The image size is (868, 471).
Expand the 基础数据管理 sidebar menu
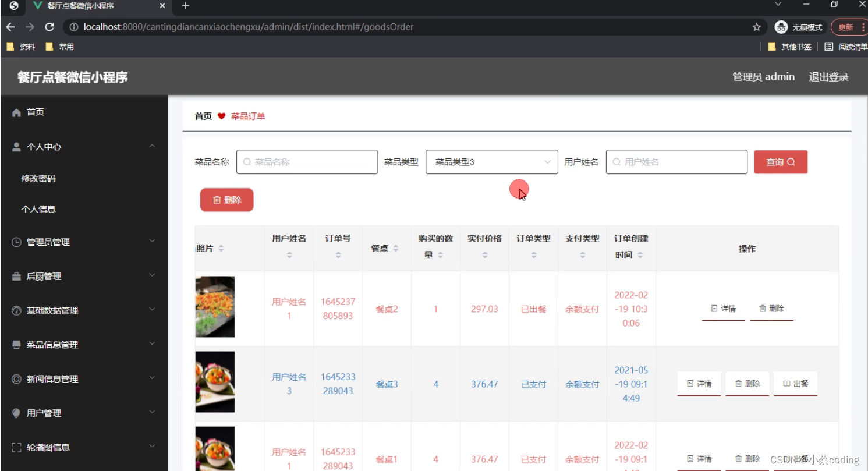pyautogui.click(x=84, y=310)
